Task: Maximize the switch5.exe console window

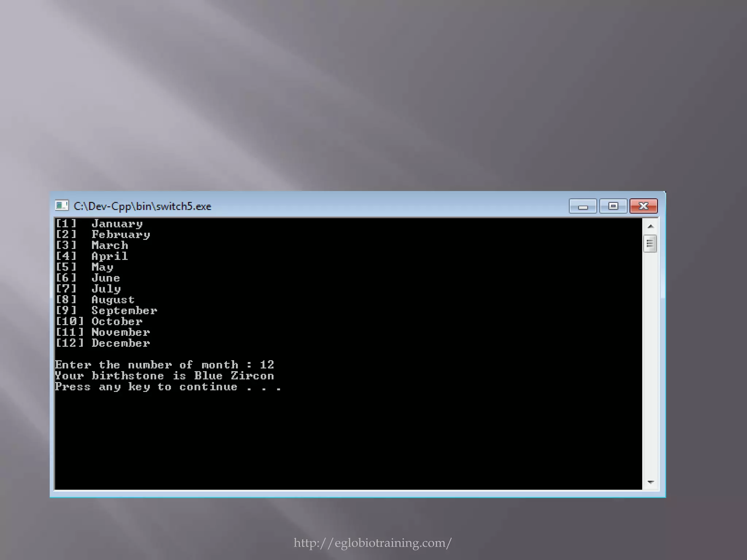Action: (613, 206)
